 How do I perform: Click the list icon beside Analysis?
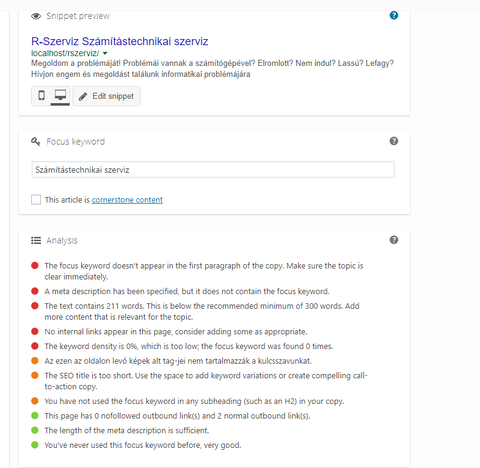click(x=36, y=240)
